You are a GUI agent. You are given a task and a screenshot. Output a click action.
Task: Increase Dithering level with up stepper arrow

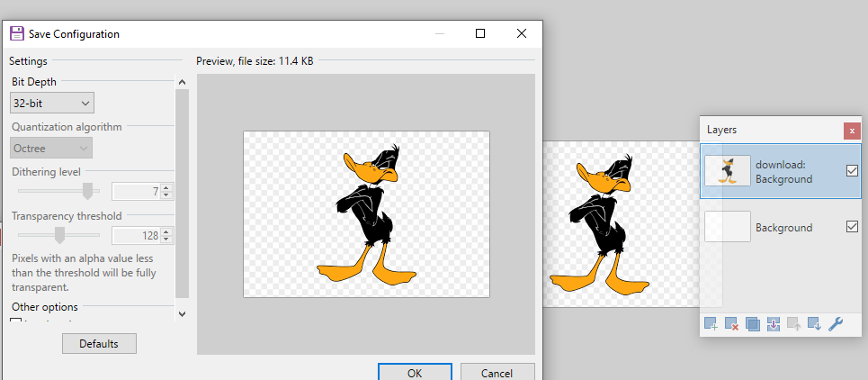(166, 188)
